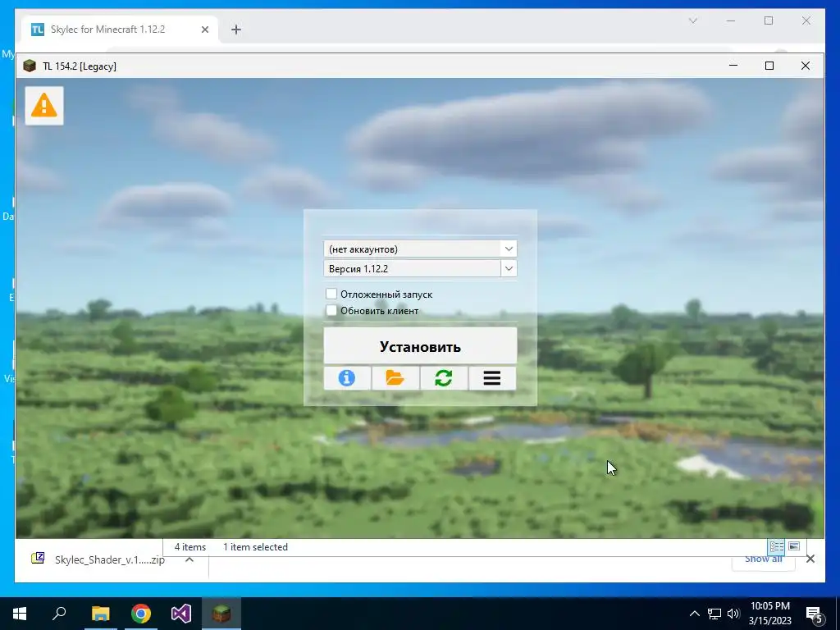This screenshot has width=840, height=630.
Task: Open the launcher info button
Action: [347, 378]
